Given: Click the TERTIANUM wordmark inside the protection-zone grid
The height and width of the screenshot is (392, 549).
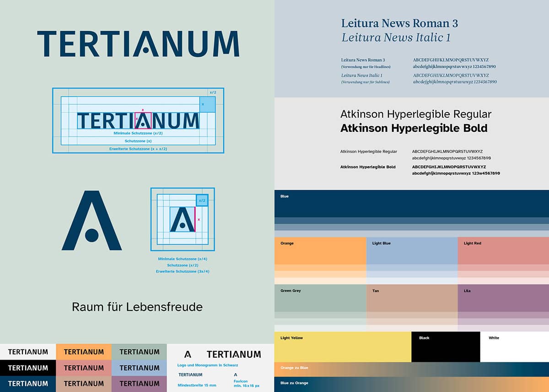Looking at the screenshot, I should click(139, 121).
